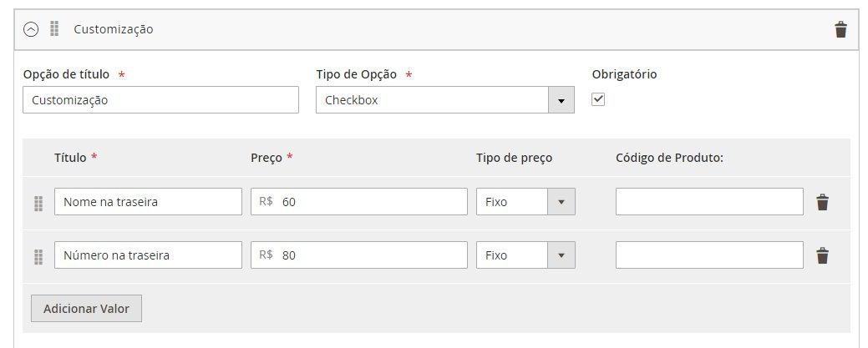Open the Fixo price type dropdown for Número na traseira

pyautogui.click(x=525, y=255)
